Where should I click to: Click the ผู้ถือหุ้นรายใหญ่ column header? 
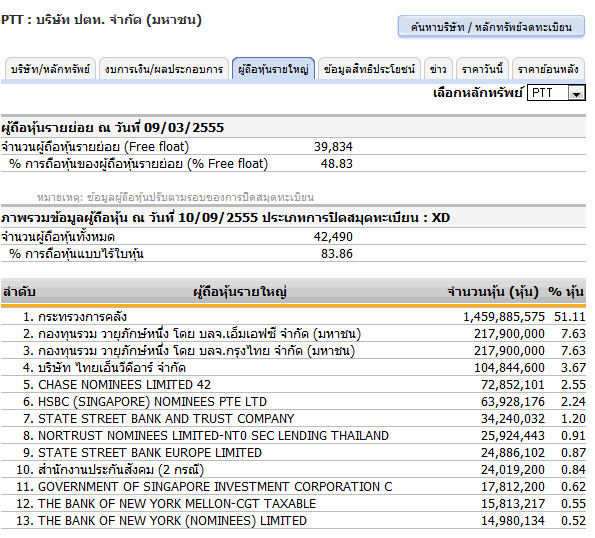pyautogui.click(x=240, y=292)
